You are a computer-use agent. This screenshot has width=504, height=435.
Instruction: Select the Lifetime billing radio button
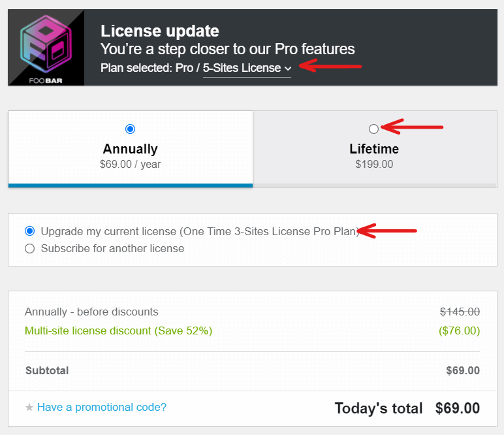tap(373, 129)
